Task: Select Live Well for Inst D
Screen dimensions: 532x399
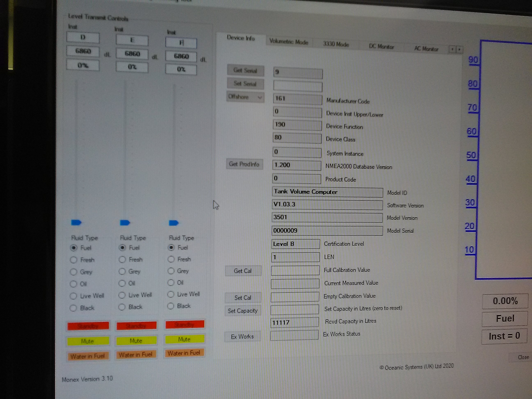Action: pos(73,296)
